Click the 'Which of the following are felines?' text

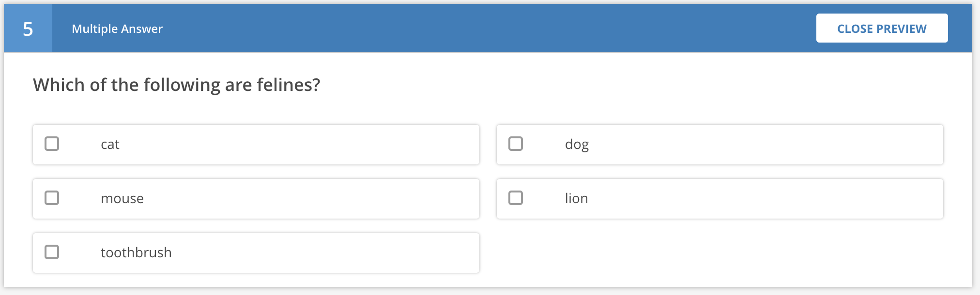point(177,85)
